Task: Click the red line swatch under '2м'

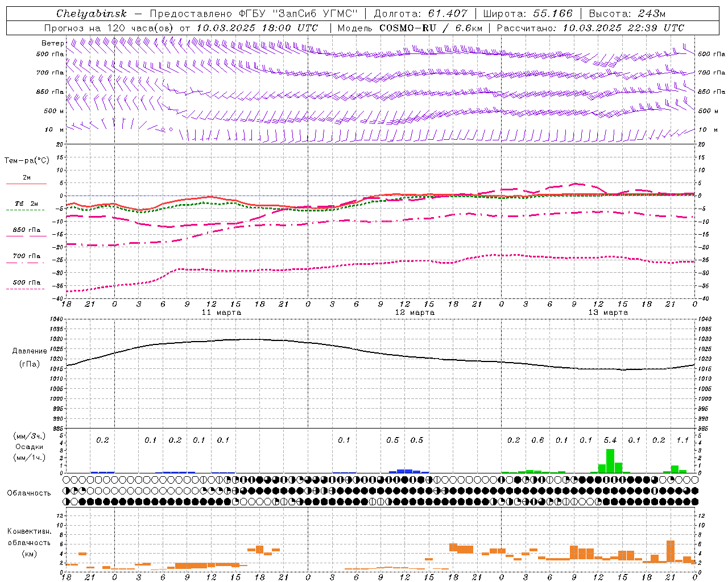Action: [26, 184]
